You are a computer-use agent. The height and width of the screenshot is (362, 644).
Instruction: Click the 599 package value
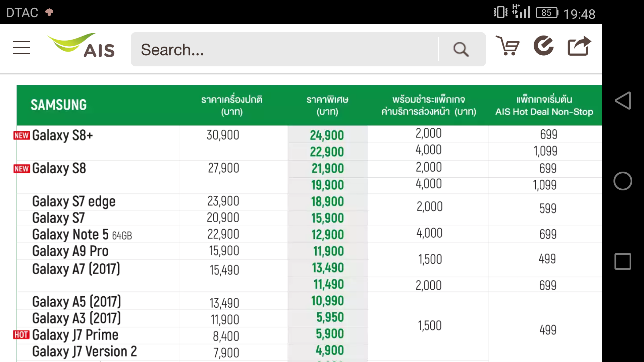[x=548, y=208]
